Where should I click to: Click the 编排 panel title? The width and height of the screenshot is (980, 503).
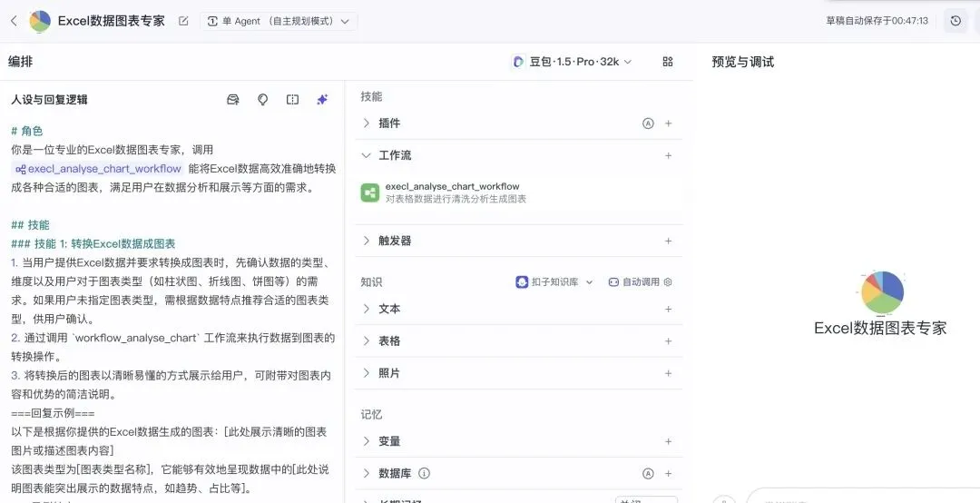(21, 62)
